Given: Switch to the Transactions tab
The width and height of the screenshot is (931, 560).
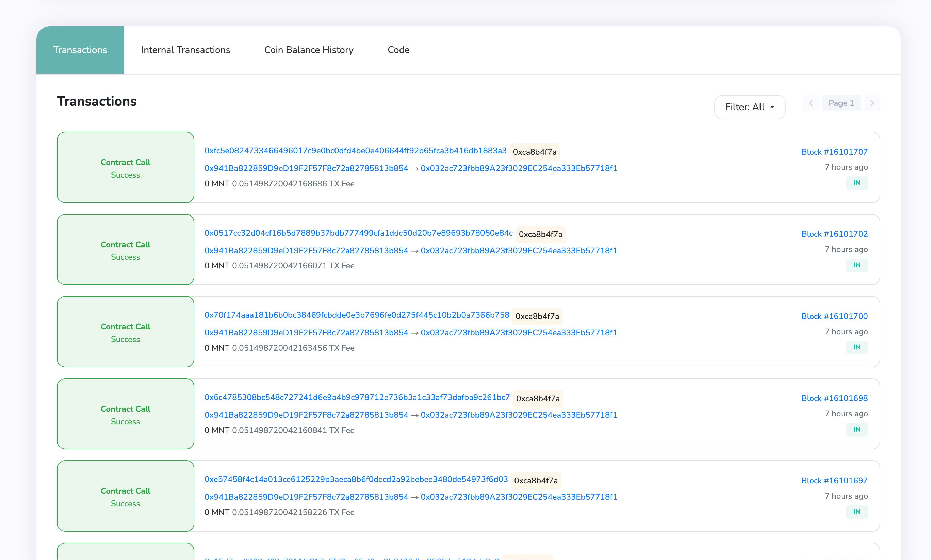Looking at the screenshot, I should click(80, 50).
